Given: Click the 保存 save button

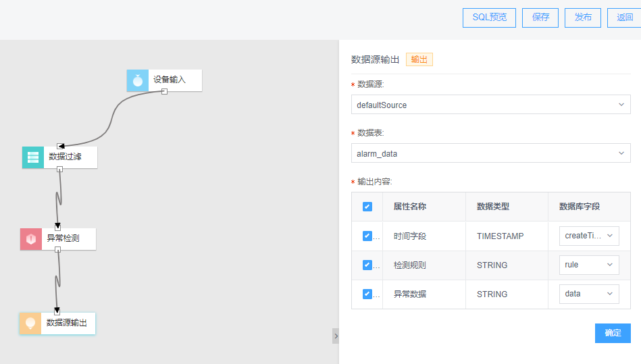Looking at the screenshot, I should click(x=540, y=18).
